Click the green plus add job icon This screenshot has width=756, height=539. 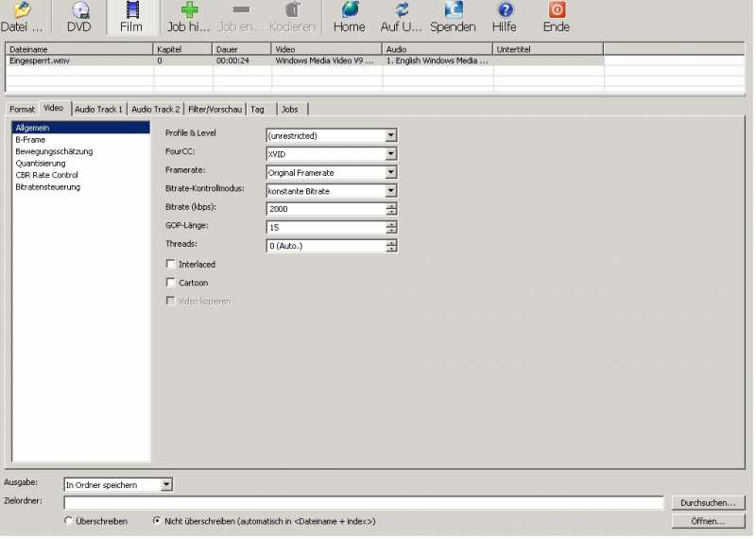[189, 10]
